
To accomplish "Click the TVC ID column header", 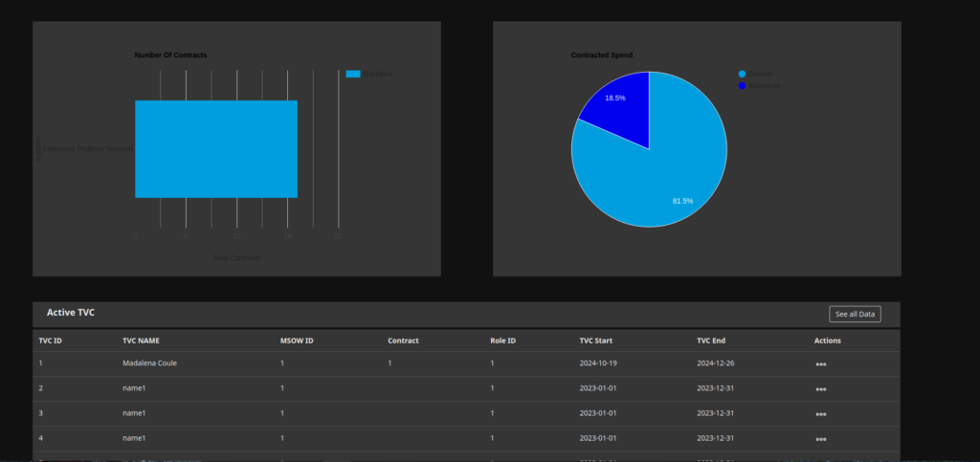I will coord(51,341).
